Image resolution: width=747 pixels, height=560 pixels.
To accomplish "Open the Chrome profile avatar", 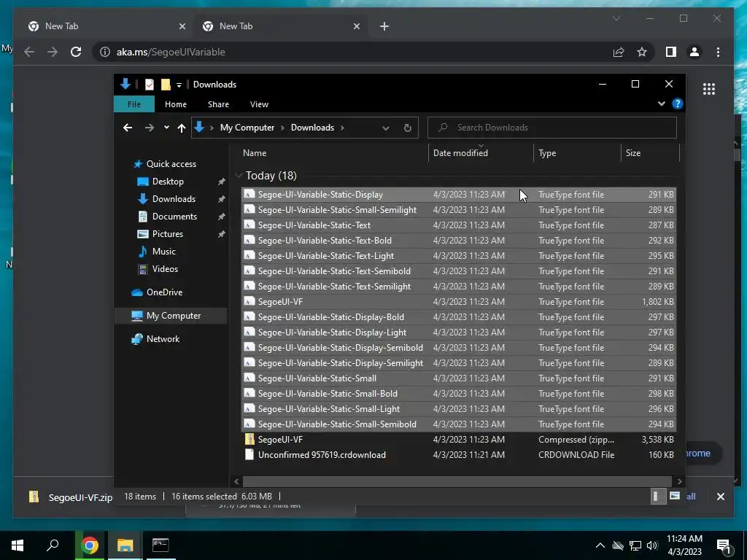I will (x=694, y=52).
